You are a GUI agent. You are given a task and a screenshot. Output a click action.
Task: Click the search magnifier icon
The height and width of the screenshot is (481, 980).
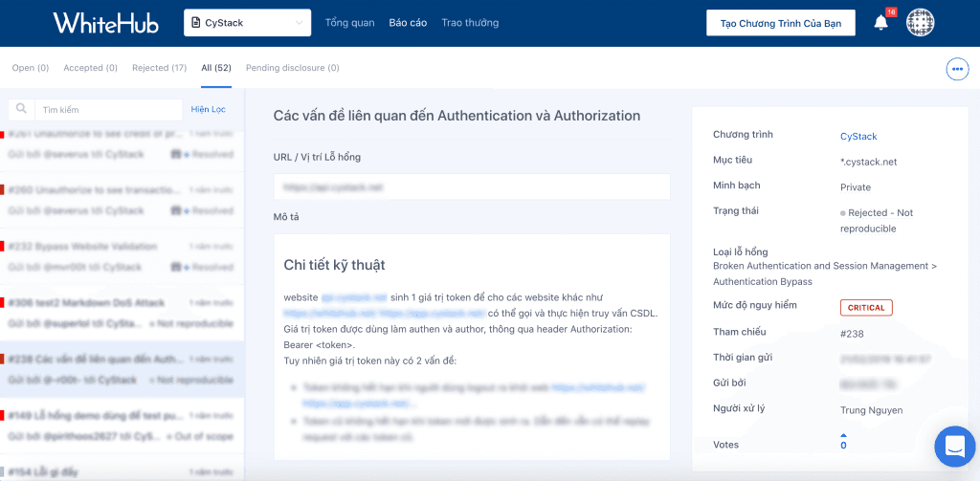pyautogui.click(x=21, y=109)
